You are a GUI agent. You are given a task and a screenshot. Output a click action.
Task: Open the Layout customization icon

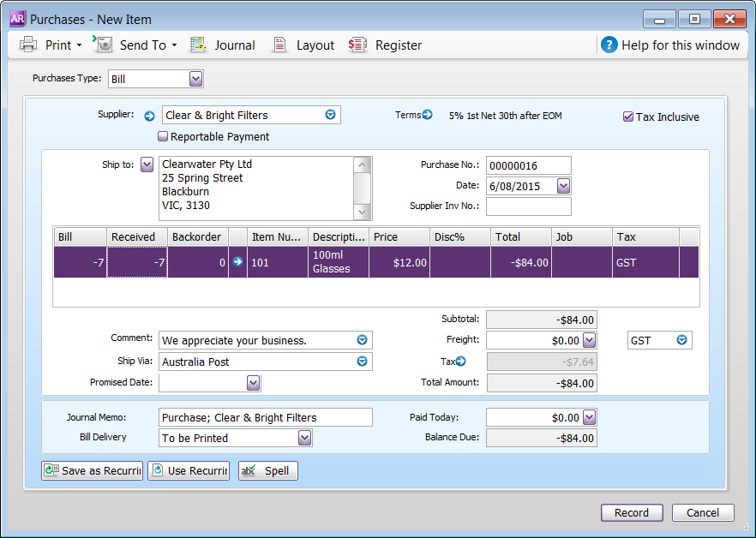(279, 45)
